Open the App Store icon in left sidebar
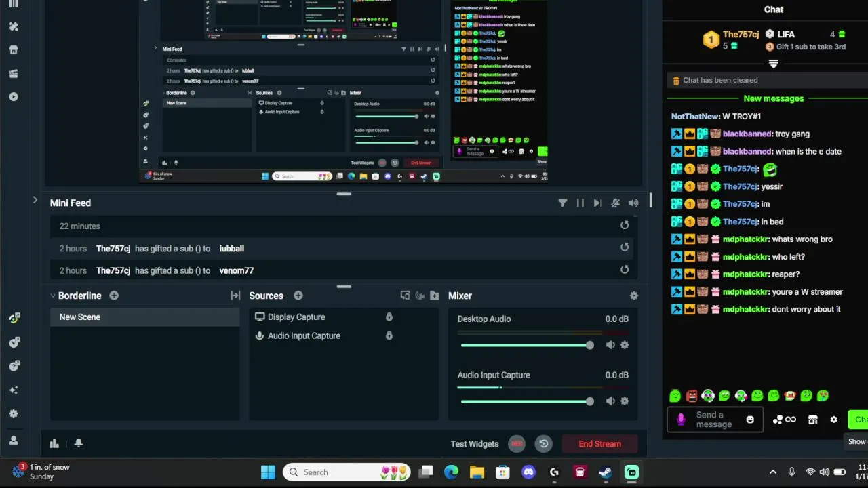The height and width of the screenshot is (488, 868). [14, 50]
